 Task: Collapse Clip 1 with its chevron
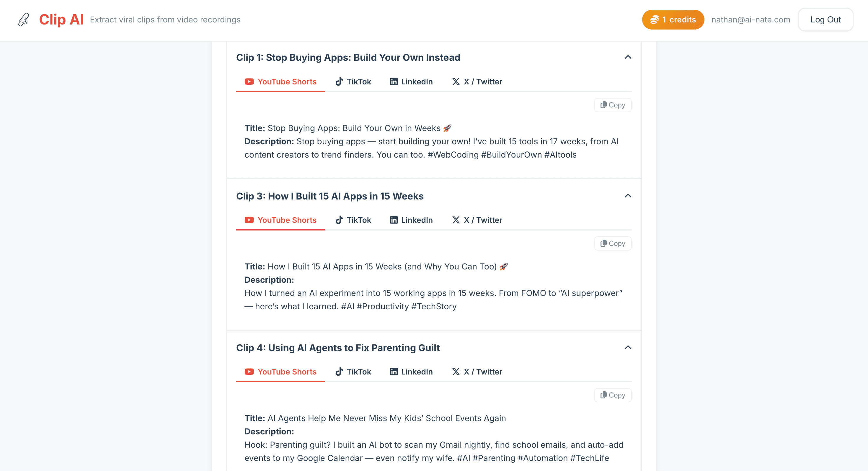point(628,57)
